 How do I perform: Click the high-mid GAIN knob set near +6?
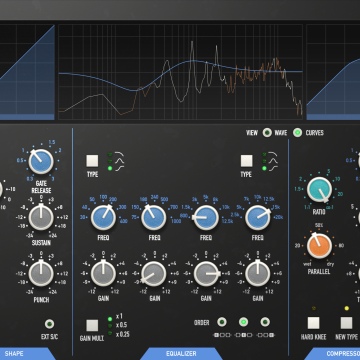point(206,274)
